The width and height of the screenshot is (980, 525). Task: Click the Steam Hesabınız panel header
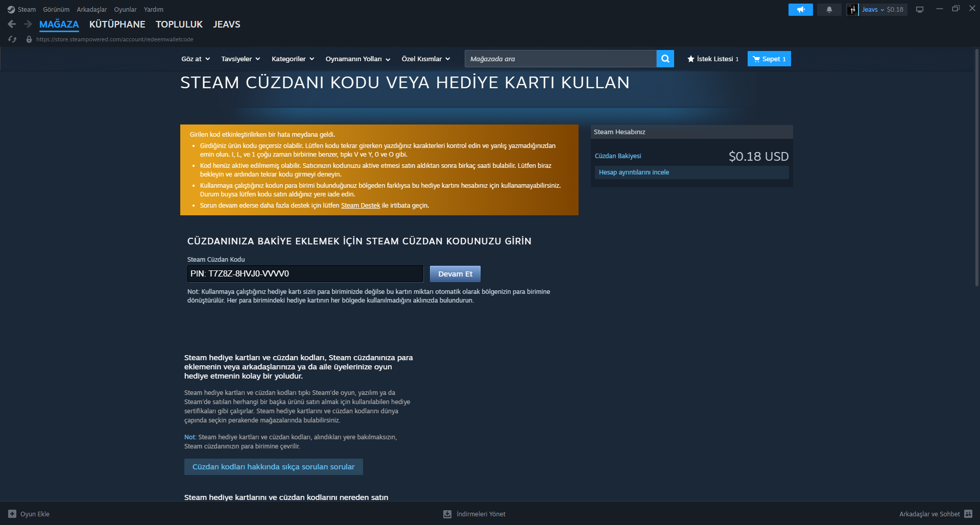692,132
